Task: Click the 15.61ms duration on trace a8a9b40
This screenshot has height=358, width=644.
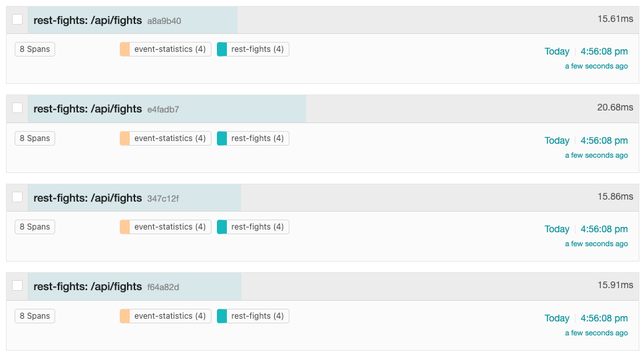Action: (x=615, y=19)
